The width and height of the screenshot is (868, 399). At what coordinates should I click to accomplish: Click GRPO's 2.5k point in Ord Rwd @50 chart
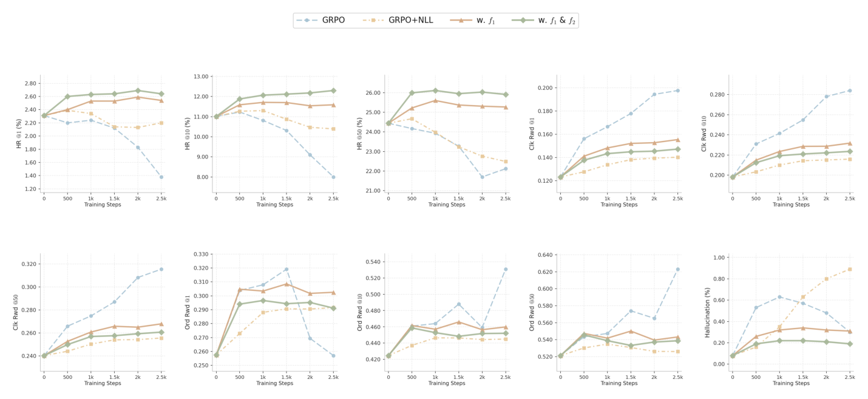(677, 269)
